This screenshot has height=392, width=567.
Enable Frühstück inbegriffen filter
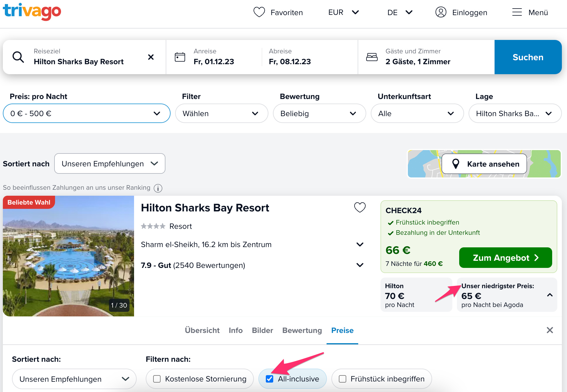pyautogui.click(x=343, y=379)
